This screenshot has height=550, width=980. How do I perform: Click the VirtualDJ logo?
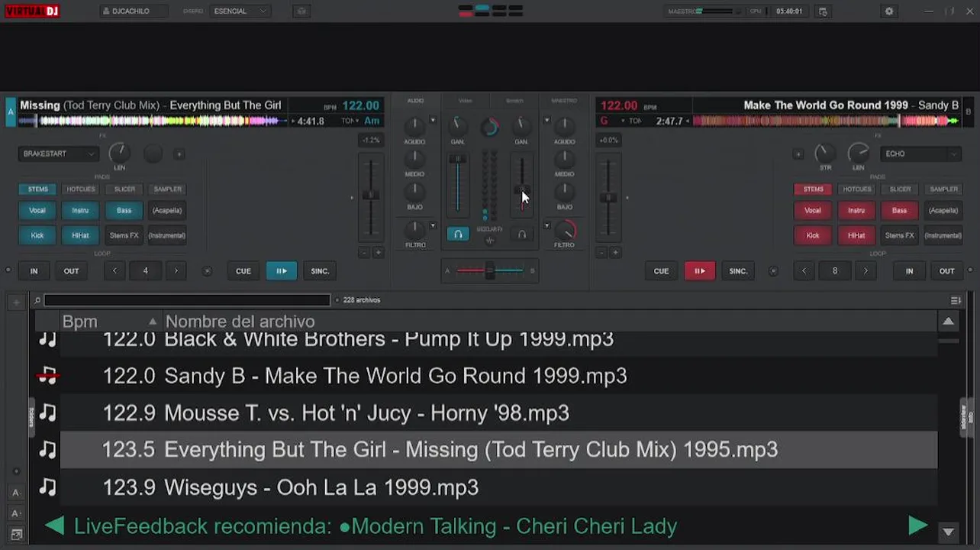[x=31, y=11]
